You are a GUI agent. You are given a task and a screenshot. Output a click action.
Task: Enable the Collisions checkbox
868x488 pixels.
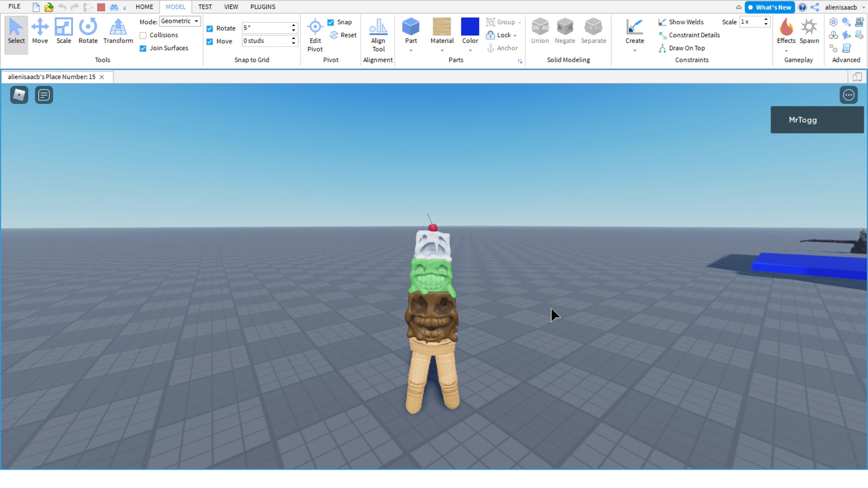pos(143,35)
